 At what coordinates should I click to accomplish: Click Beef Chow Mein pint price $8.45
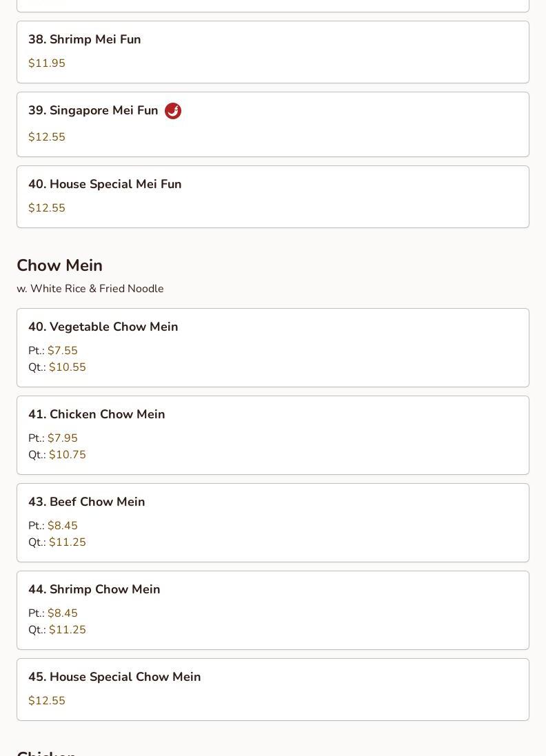click(63, 526)
